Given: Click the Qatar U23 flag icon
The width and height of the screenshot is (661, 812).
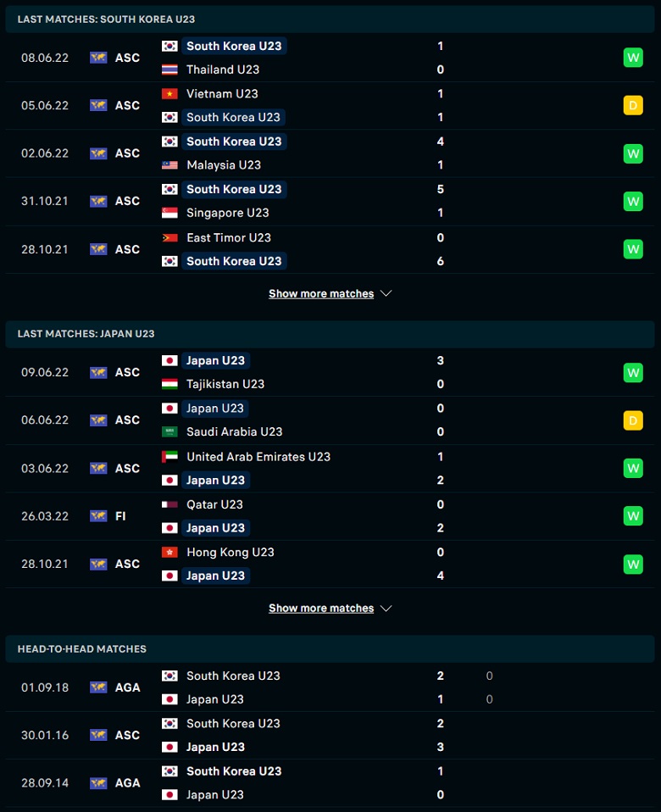Looking at the screenshot, I should [x=169, y=504].
